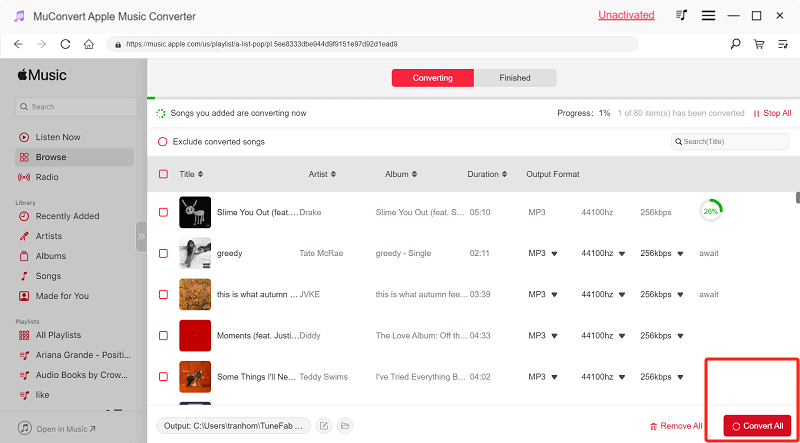Open the conversion queue list icon
The width and height of the screenshot is (800, 443).
pos(783,44)
